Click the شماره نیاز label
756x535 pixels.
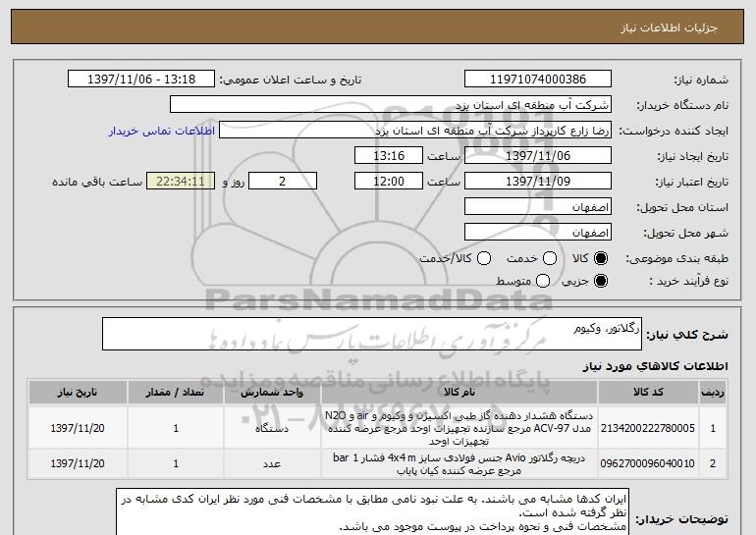click(x=701, y=80)
